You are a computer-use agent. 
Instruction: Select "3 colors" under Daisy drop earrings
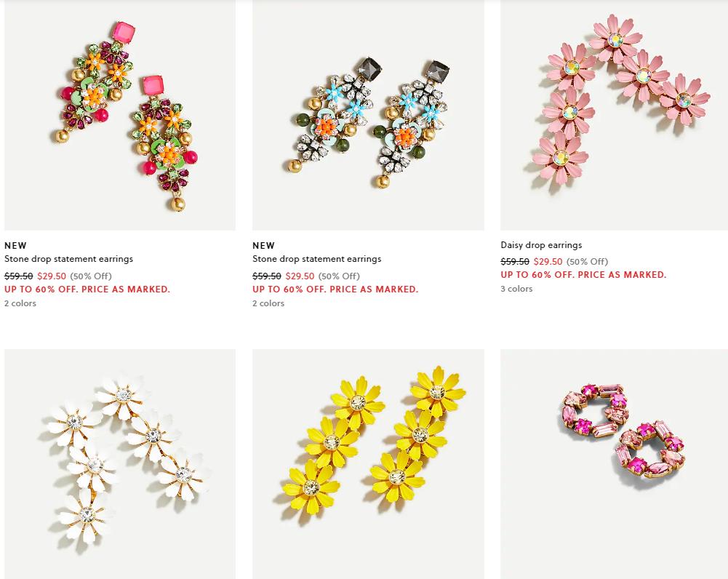(x=517, y=289)
